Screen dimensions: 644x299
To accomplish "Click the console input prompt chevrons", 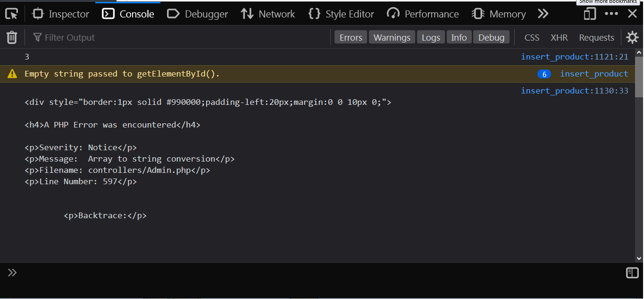I will tap(12, 273).
